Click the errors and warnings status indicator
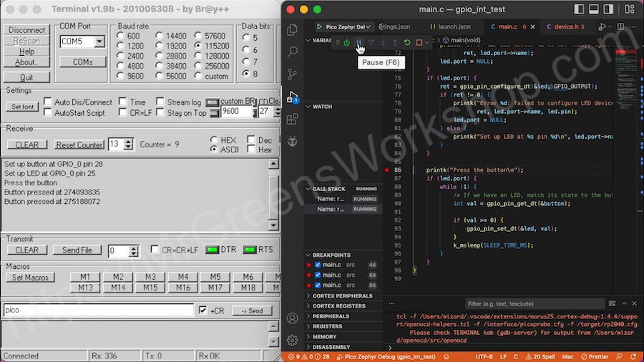644x362 pixels. 309,357
